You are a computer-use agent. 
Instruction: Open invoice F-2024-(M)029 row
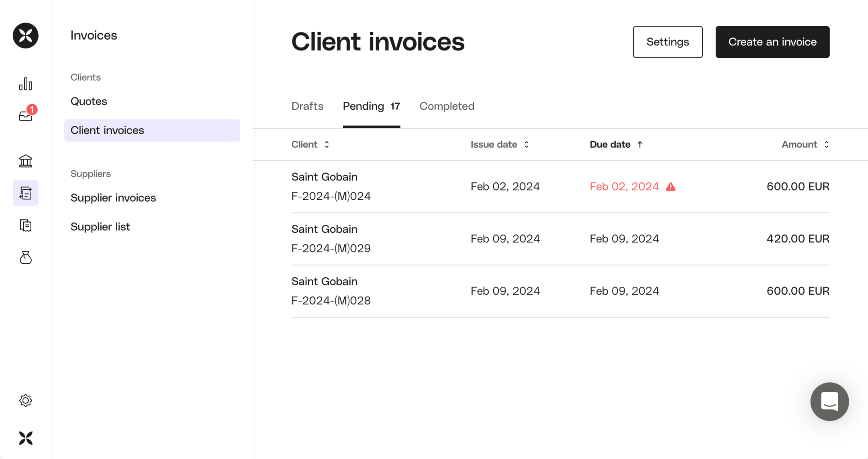(x=560, y=239)
